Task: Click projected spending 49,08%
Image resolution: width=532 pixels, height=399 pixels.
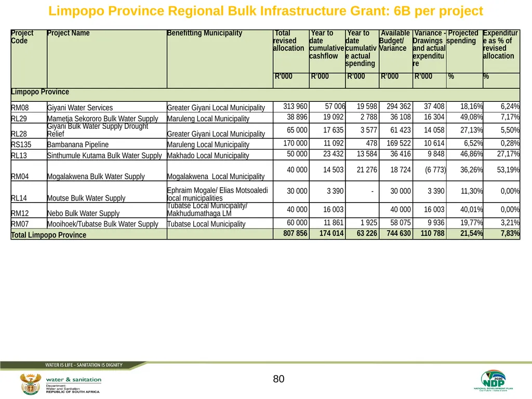Action: pyautogui.click(x=471, y=117)
